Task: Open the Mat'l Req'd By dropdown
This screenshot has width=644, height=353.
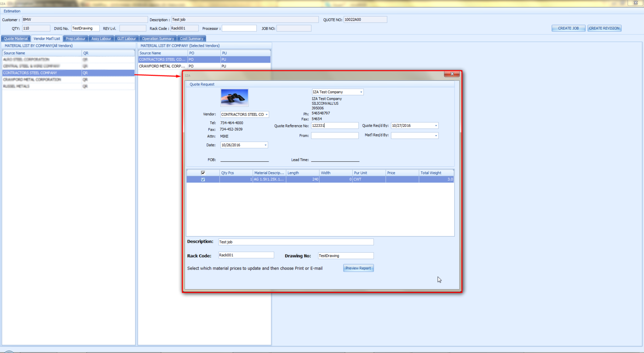Action: pyautogui.click(x=436, y=136)
